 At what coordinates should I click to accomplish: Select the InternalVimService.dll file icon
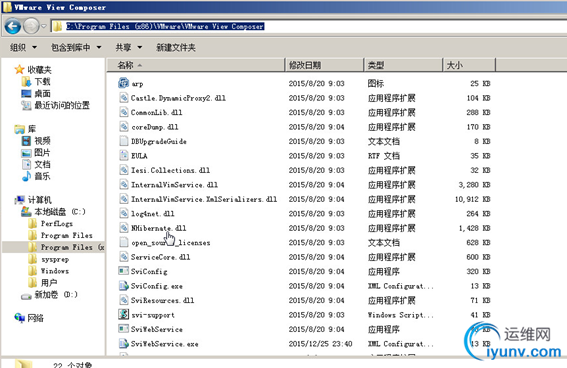(124, 184)
